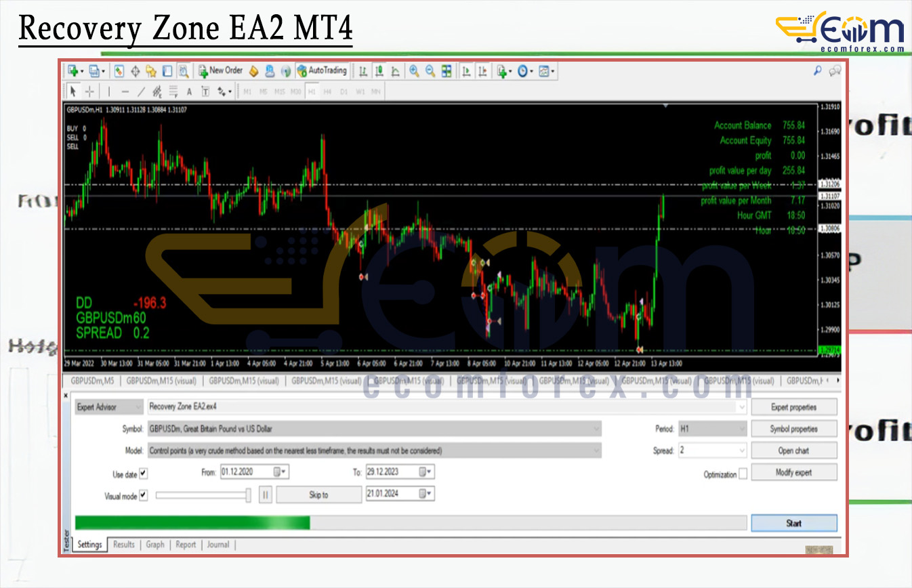Screen dimensions: 912x588
Task: Click the Zoom Out magnifier icon
Action: coord(430,70)
